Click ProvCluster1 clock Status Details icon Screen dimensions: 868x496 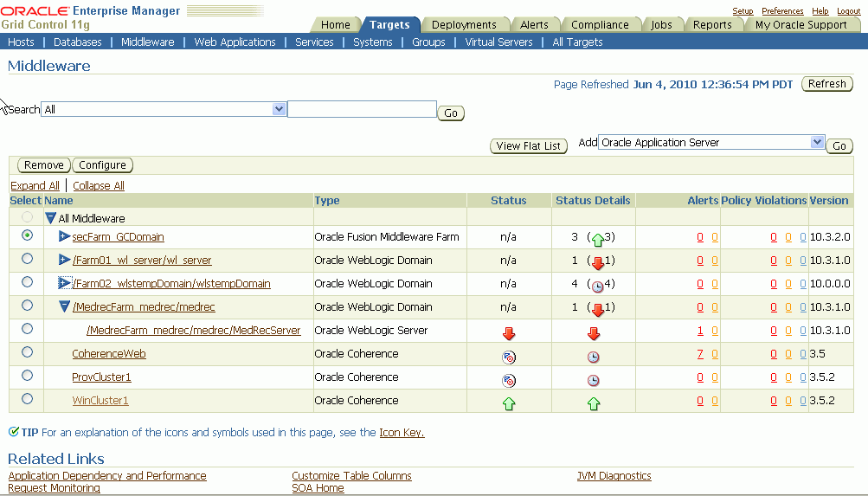[594, 380]
